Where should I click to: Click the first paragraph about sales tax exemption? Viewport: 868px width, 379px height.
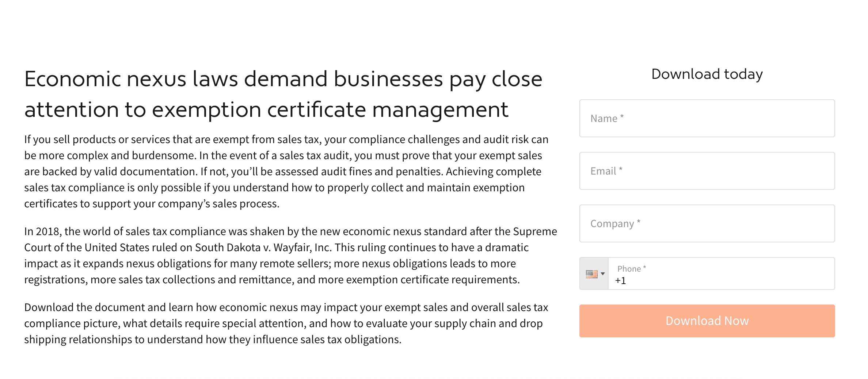pos(285,171)
